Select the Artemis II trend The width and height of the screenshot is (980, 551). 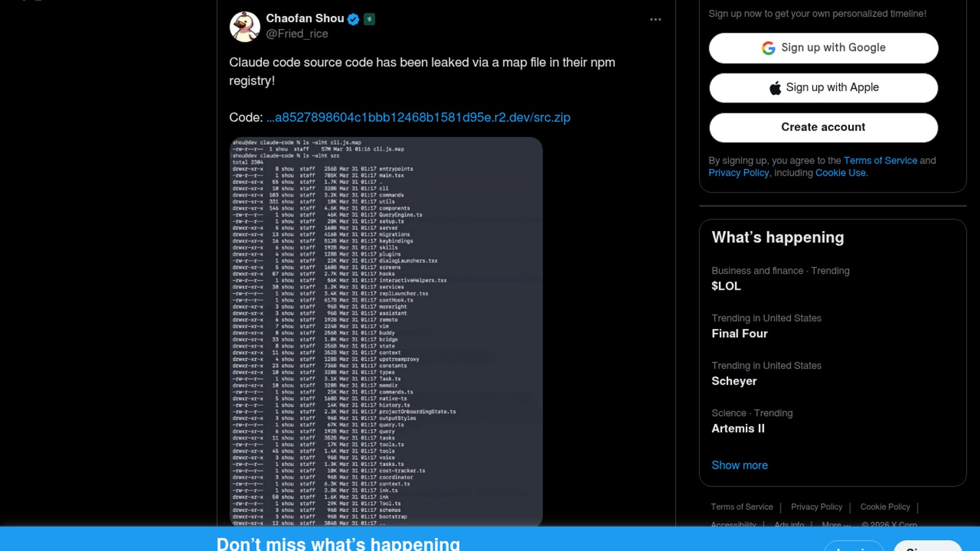[738, 429]
